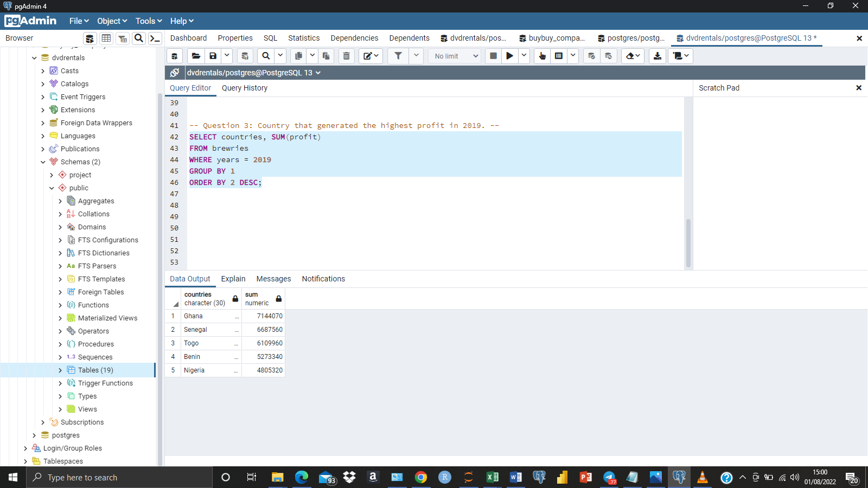Launch Excel from the taskbar

point(493,478)
